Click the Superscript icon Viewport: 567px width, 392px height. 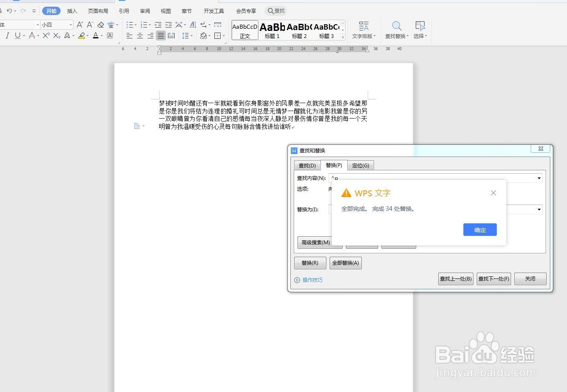pos(46,35)
